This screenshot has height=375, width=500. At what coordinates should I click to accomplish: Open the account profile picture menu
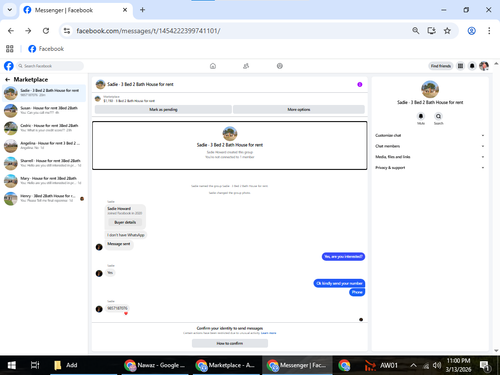[x=484, y=66]
